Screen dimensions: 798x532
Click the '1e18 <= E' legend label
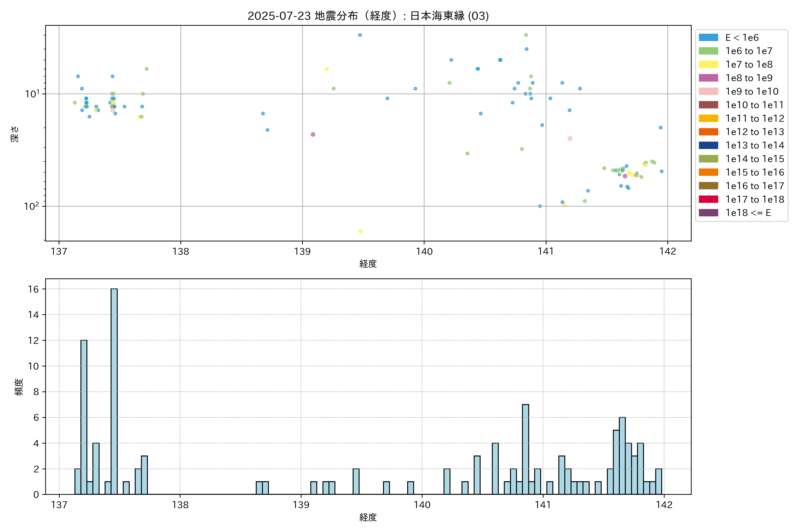[x=748, y=213]
